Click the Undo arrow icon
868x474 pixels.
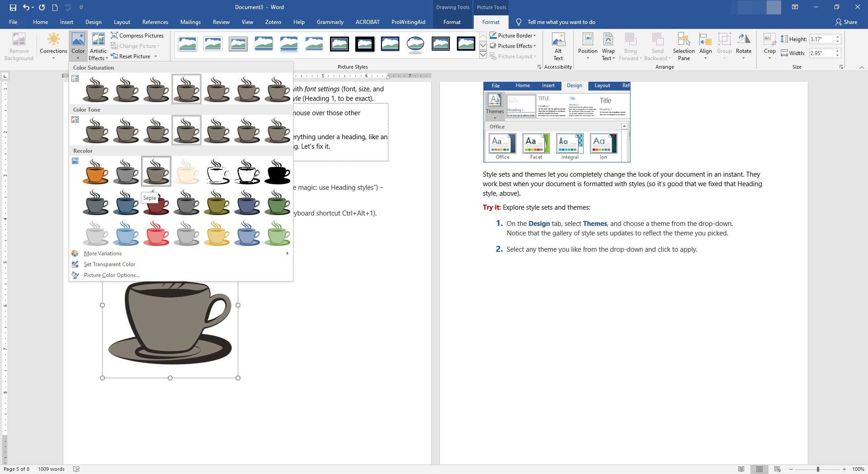click(x=26, y=7)
